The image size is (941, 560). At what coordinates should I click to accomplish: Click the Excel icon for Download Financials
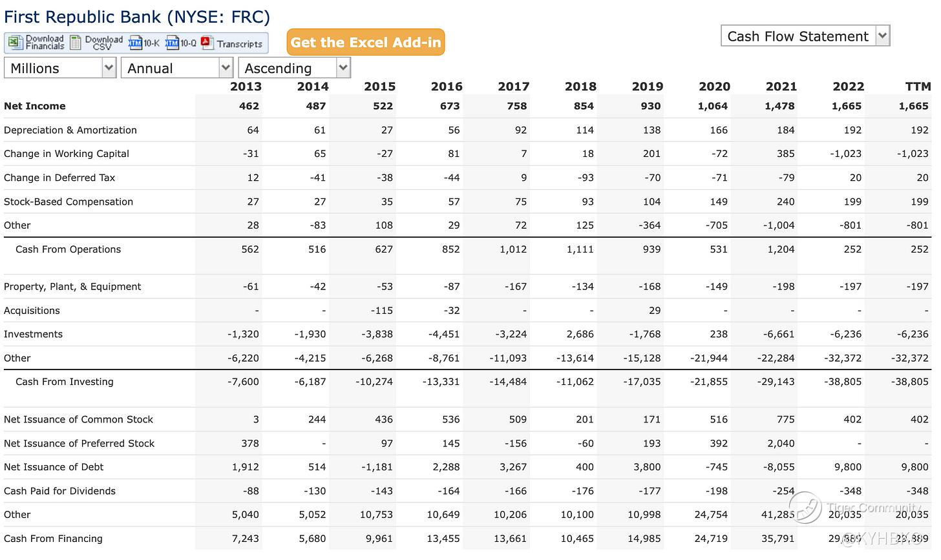15,43
